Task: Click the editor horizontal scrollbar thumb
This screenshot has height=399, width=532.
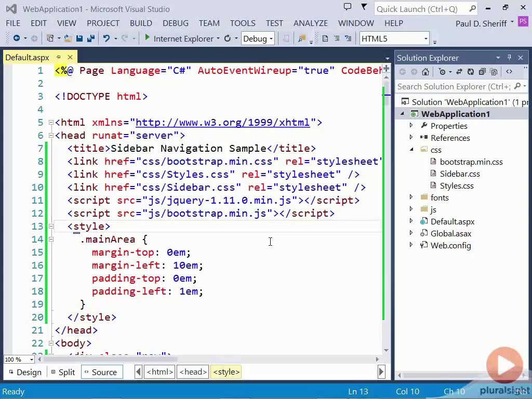Action: (x=111, y=359)
